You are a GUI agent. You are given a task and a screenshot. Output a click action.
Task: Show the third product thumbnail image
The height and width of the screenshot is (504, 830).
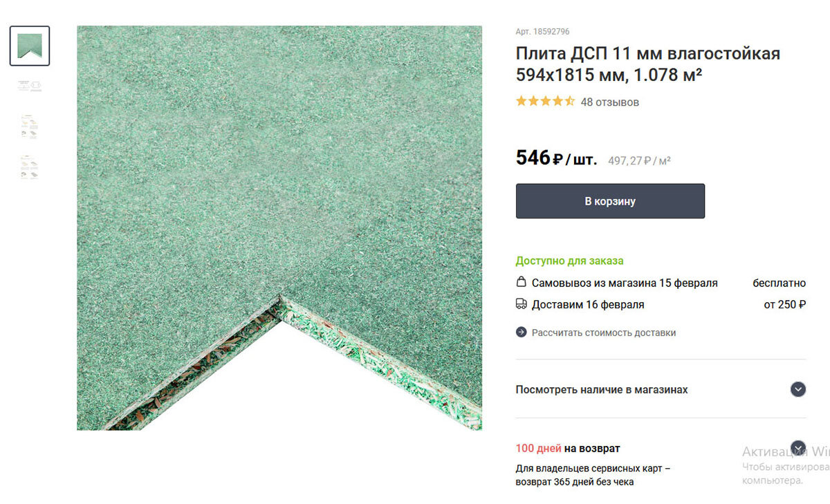tap(30, 127)
